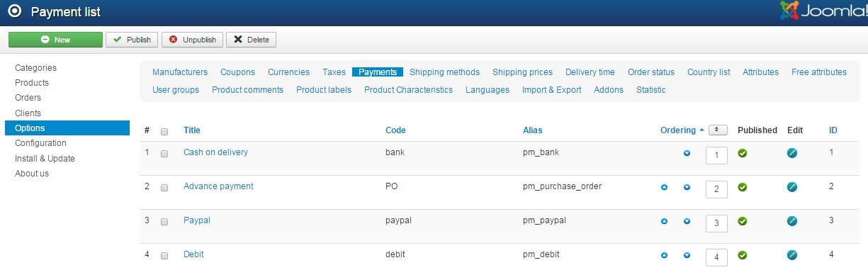The width and height of the screenshot is (868, 270).
Task: Switch to the Shipping methods tab
Action: coord(444,72)
